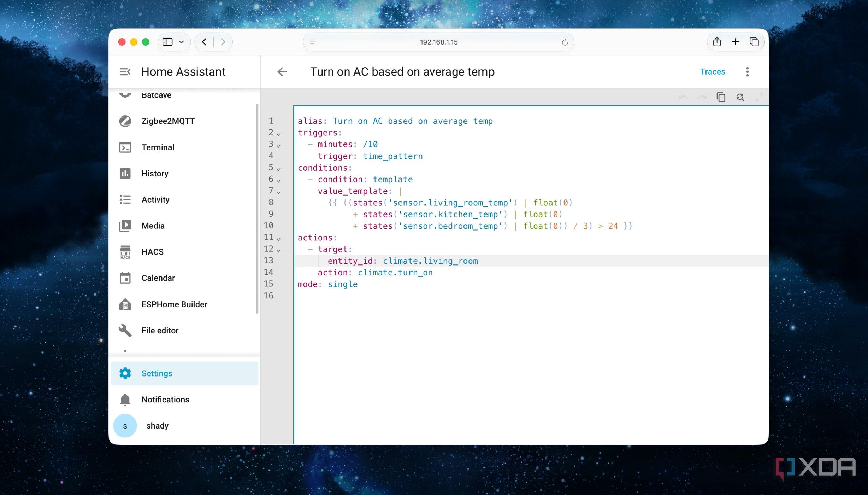Select the Activity sidebar item
Viewport: 868px width, 495px height.
[184, 199]
